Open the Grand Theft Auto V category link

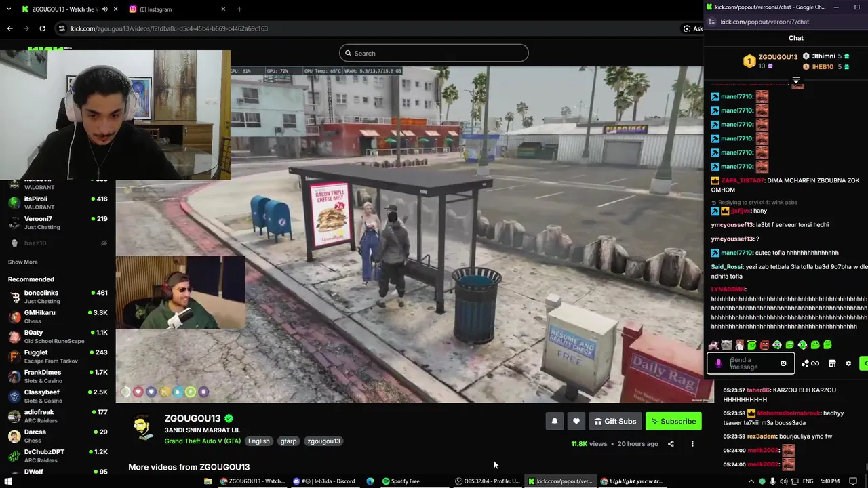[203, 441]
